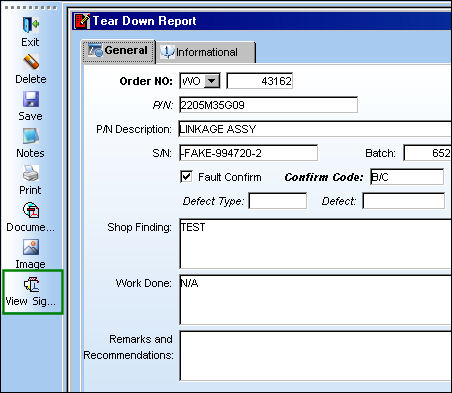
Task: Click the Exit icon in sidebar
Action: pos(31,25)
